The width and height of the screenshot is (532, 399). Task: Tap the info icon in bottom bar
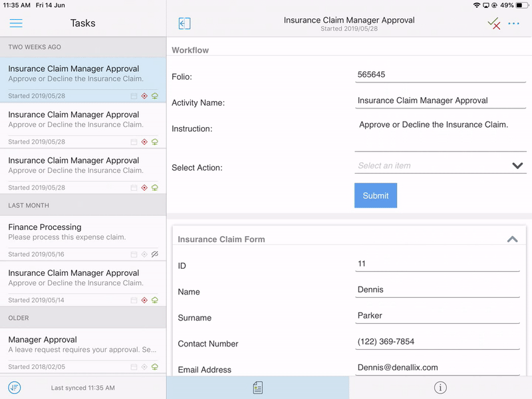440,387
